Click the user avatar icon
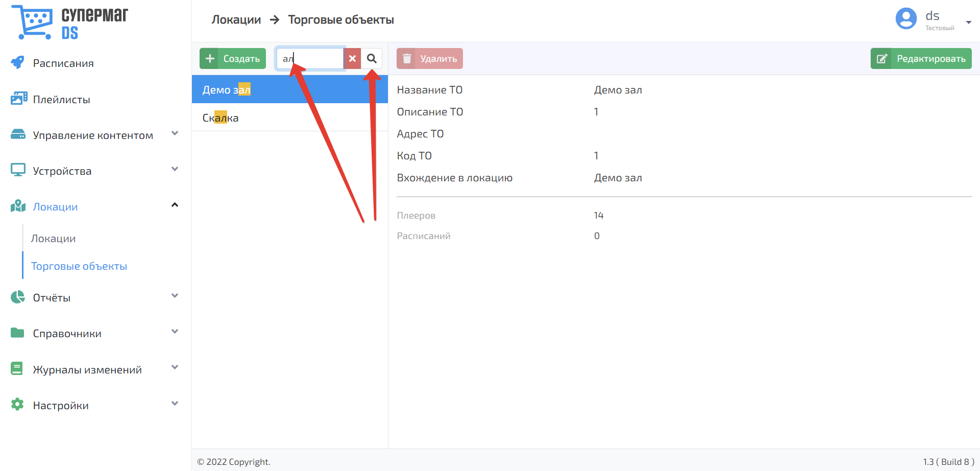Screen dimensions: 980x471 pos(906,19)
